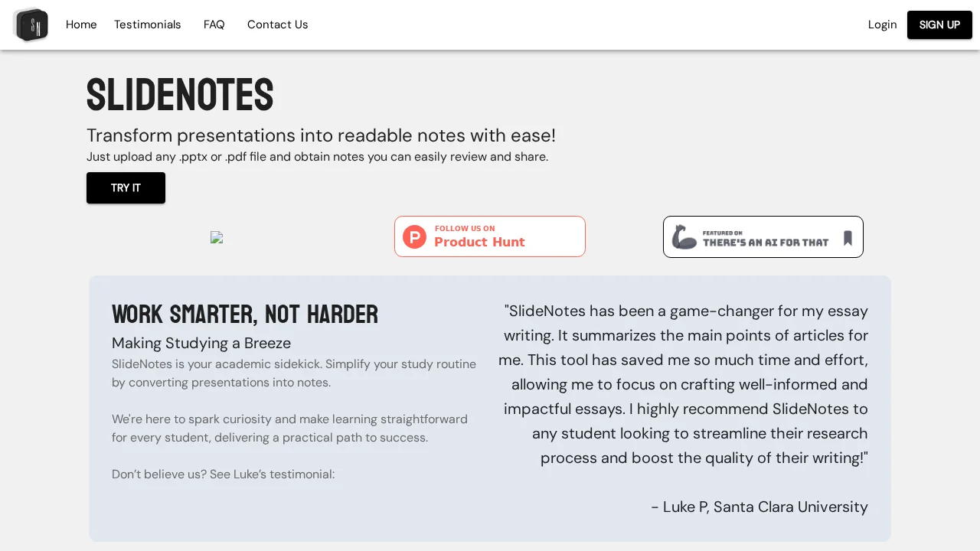Image resolution: width=980 pixels, height=551 pixels.
Task: Click the TRY IT button
Action: [126, 187]
